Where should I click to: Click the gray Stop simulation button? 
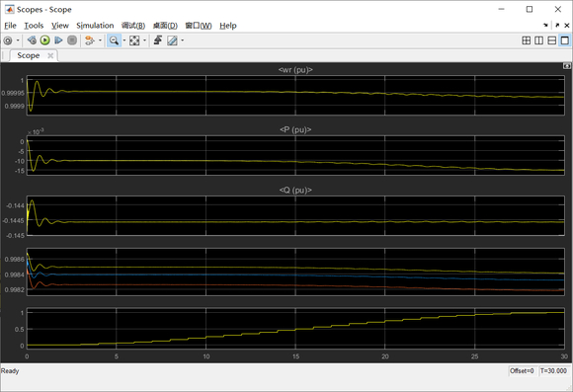click(72, 40)
